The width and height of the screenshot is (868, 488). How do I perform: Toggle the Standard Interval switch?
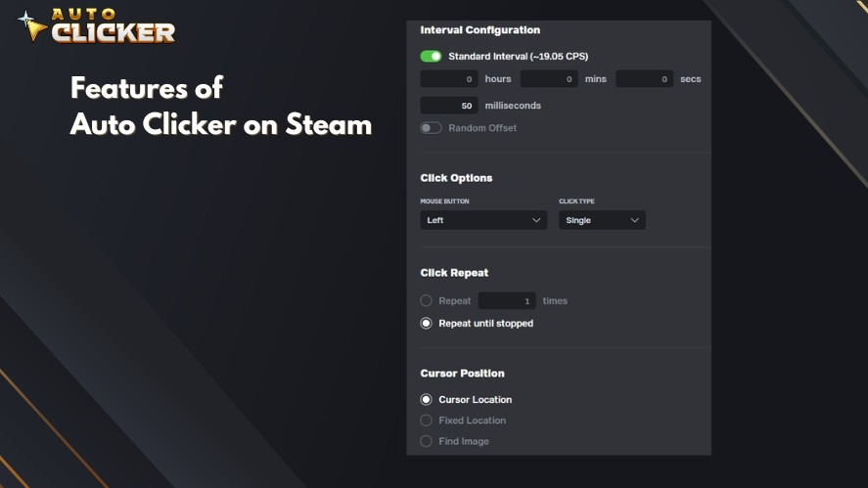coord(431,57)
